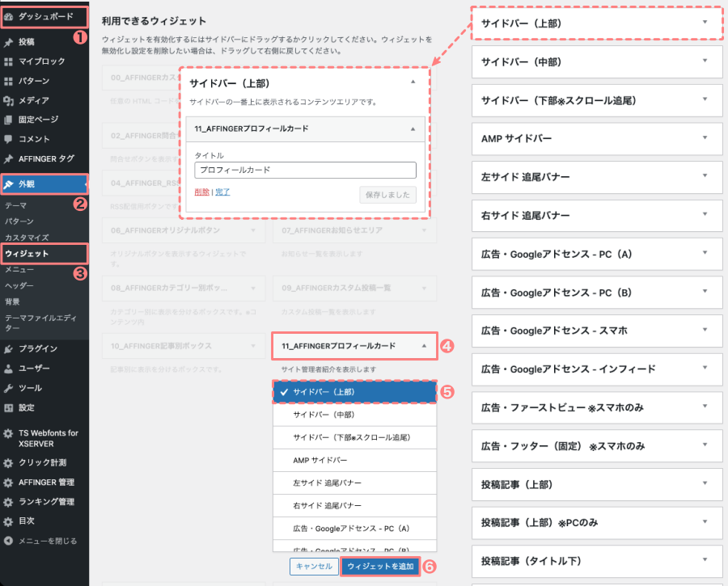Screen dimensions: 728x586
Task: Open the テーマ submenu item
Action: click(16, 206)
